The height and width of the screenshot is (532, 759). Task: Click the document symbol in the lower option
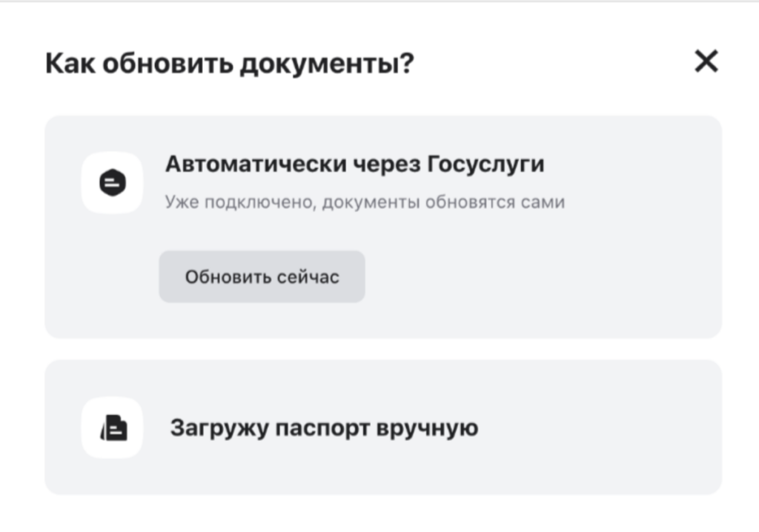point(113,428)
